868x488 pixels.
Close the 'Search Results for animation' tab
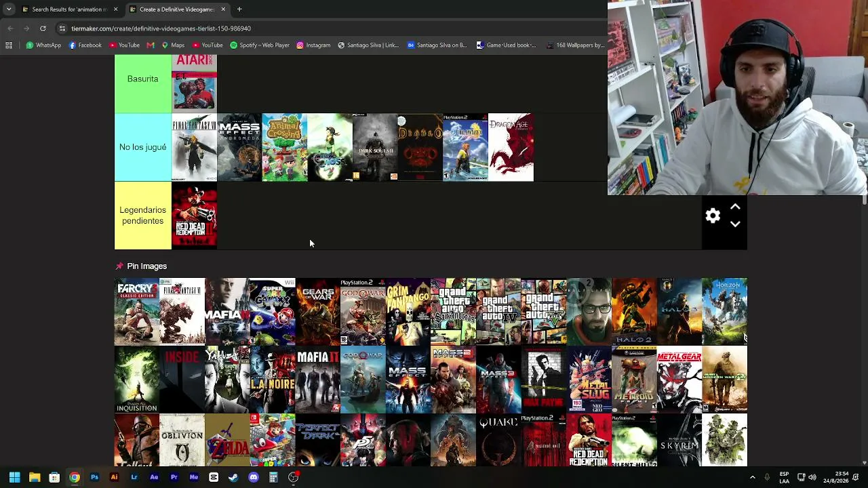click(x=115, y=9)
